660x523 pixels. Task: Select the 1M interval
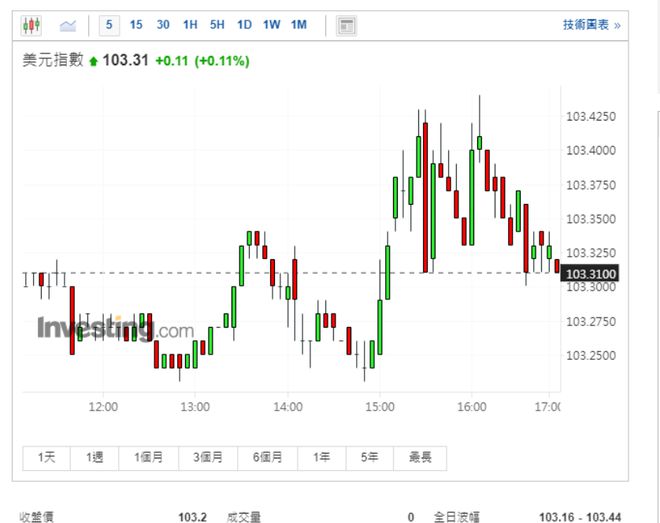299,25
